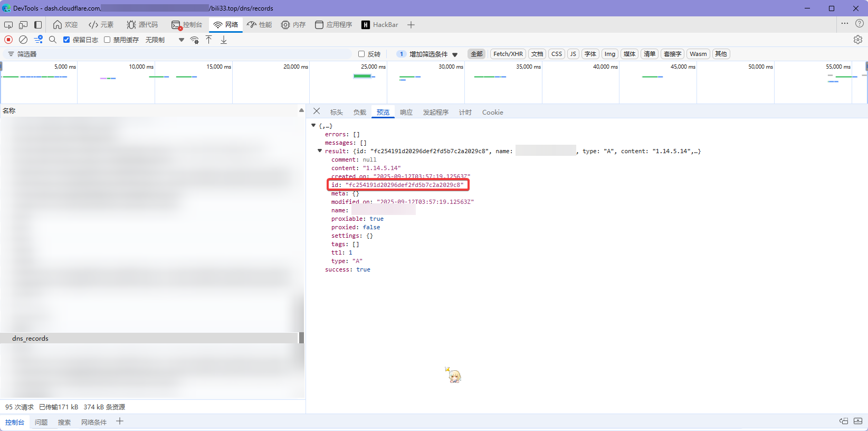The height and width of the screenshot is (431, 868).
Task: Open network panel settings gear
Action: coord(857,40)
